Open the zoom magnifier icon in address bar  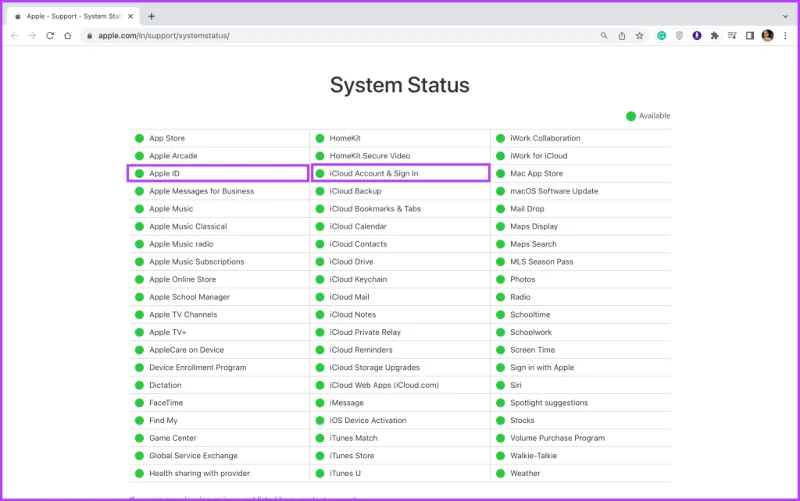point(604,36)
